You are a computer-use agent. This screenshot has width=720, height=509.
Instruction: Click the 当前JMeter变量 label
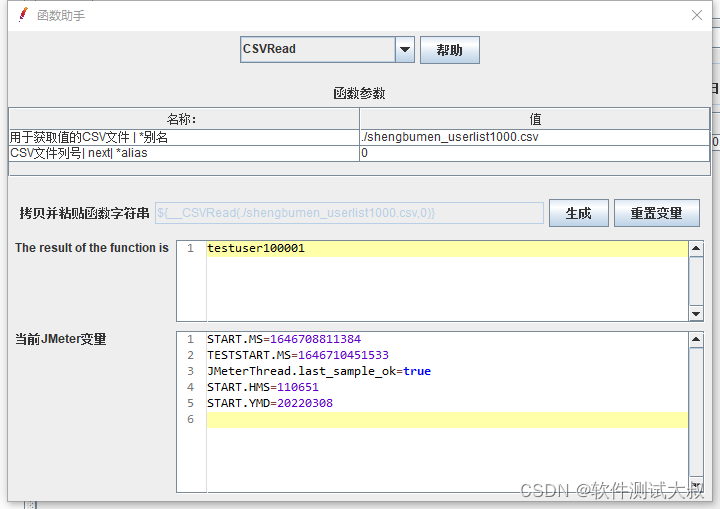(x=61, y=339)
